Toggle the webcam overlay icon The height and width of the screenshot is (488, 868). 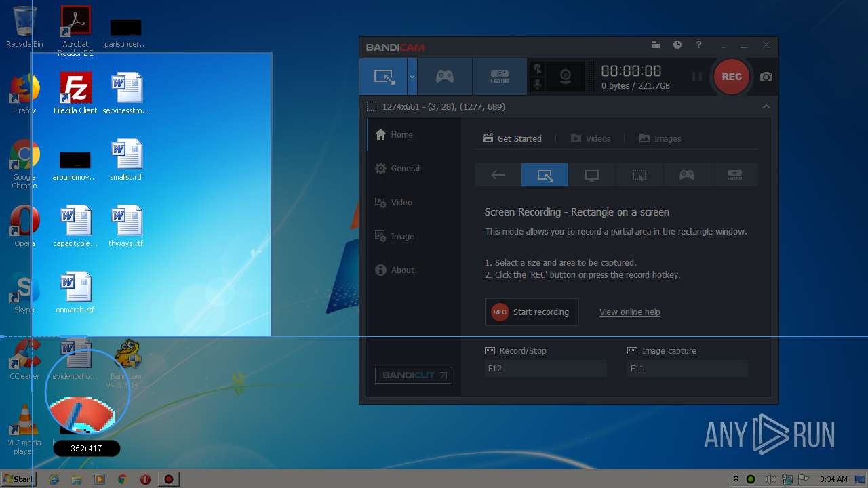[x=565, y=77]
